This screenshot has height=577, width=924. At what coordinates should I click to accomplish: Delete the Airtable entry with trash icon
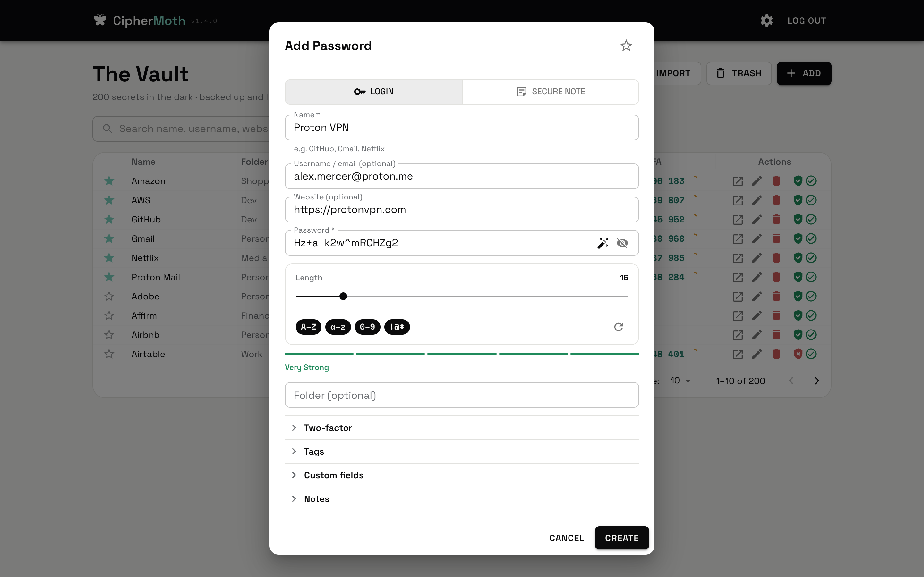coord(776,354)
